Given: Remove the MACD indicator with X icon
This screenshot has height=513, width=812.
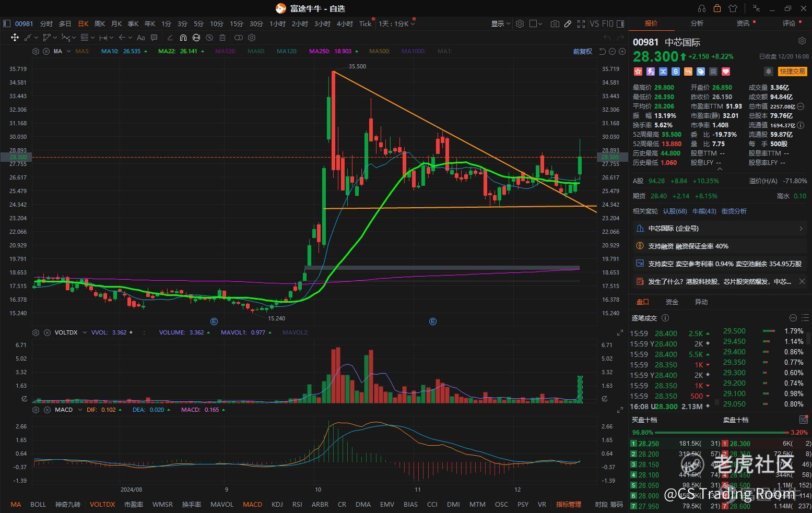Looking at the screenshot, I should [46, 410].
